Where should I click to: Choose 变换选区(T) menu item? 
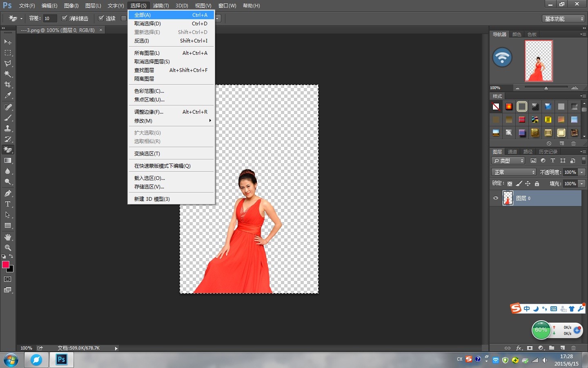click(171, 153)
